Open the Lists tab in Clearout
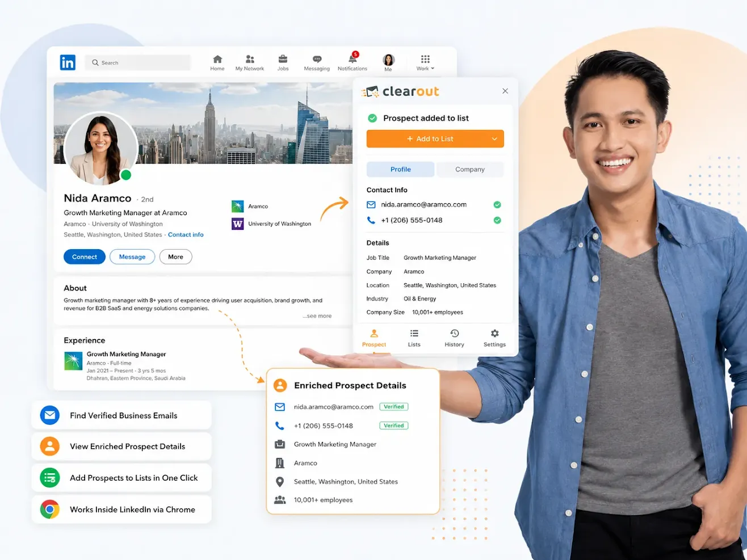Screen dimensions: 747x560 (414, 338)
